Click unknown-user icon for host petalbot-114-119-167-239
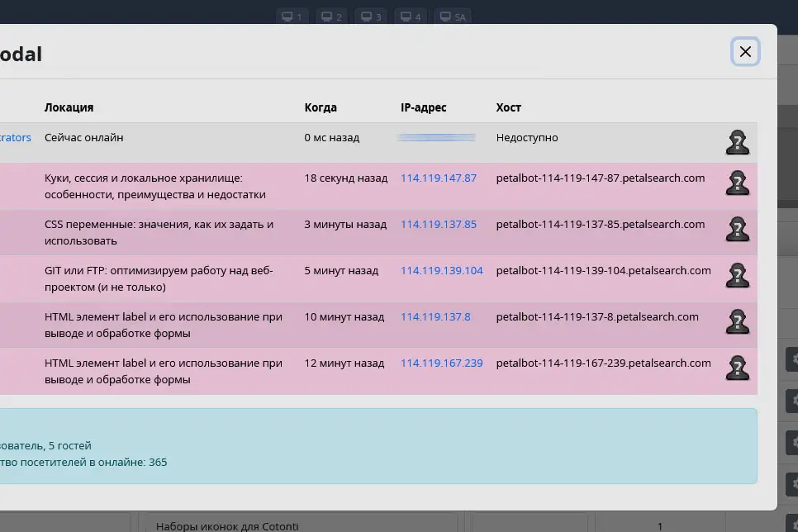Viewport: 798px width, 532px height. (737, 368)
